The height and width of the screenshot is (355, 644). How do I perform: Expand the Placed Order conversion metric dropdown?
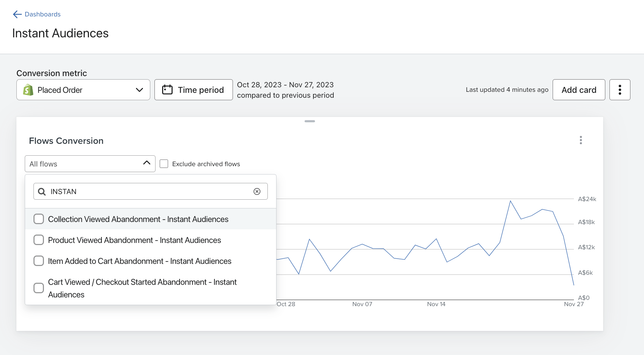83,90
